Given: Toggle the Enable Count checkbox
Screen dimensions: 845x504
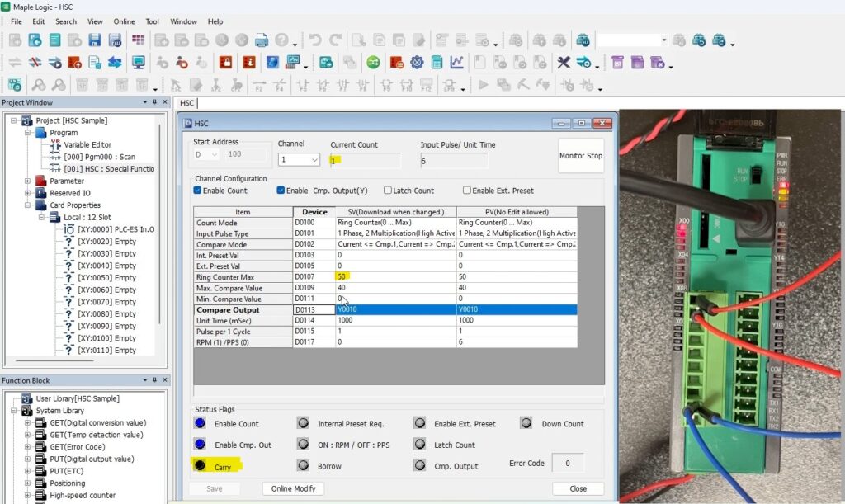Looking at the screenshot, I should click(197, 190).
